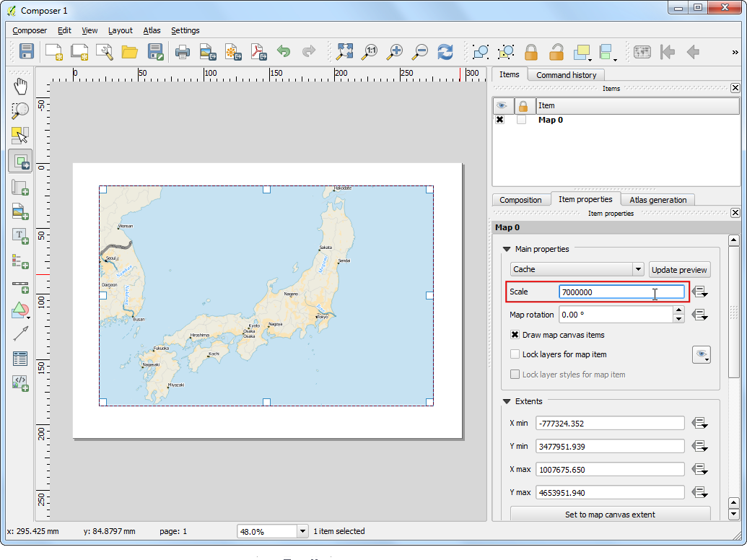The width and height of the screenshot is (747, 560).
Task: Click the Refresh view icon
Action: click(x=445, y=52)
